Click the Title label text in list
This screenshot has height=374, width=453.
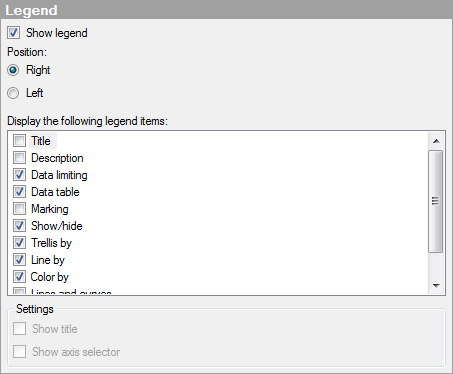pyautogui.click(x=41, y=141)
